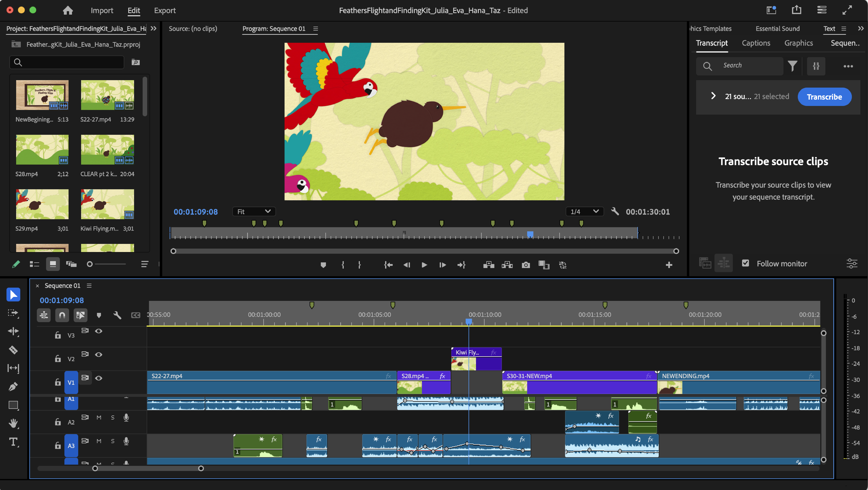Open playback resolution 1/4 dropdown

click(584, 211)
